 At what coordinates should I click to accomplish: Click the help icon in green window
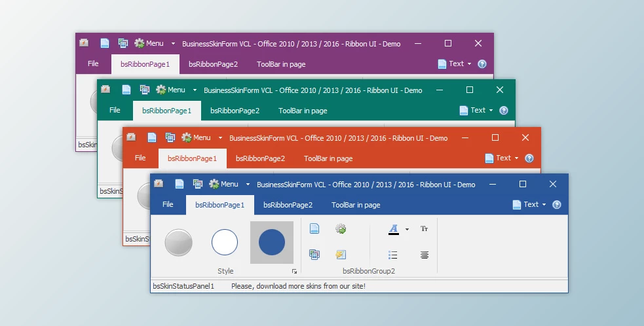(504, 110)
